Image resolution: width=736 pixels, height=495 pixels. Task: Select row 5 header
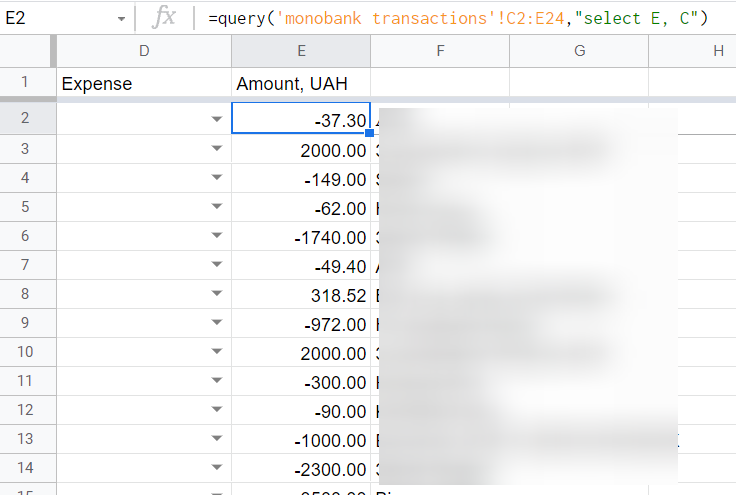(25, 207)
